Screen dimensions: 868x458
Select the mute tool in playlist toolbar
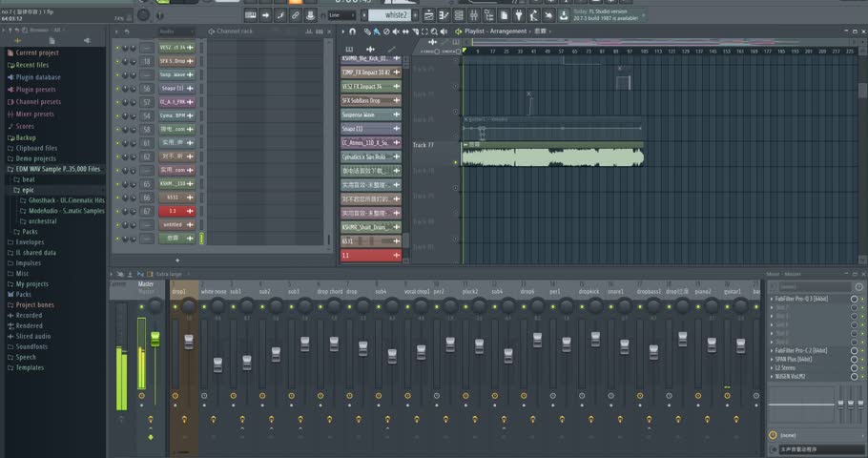396,31
